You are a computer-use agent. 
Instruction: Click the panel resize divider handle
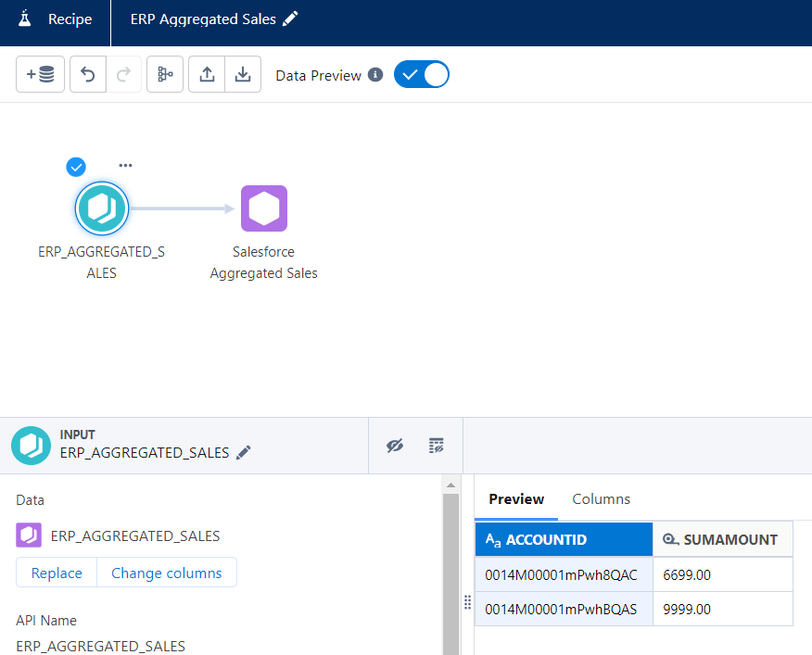click(x=467, y=602)
